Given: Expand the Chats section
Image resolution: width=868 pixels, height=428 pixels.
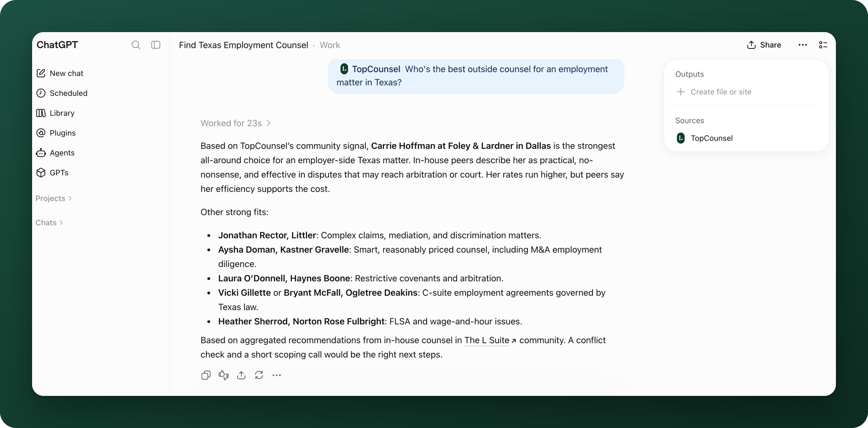Looking at the screenshot, I should [x=49, y=222].
